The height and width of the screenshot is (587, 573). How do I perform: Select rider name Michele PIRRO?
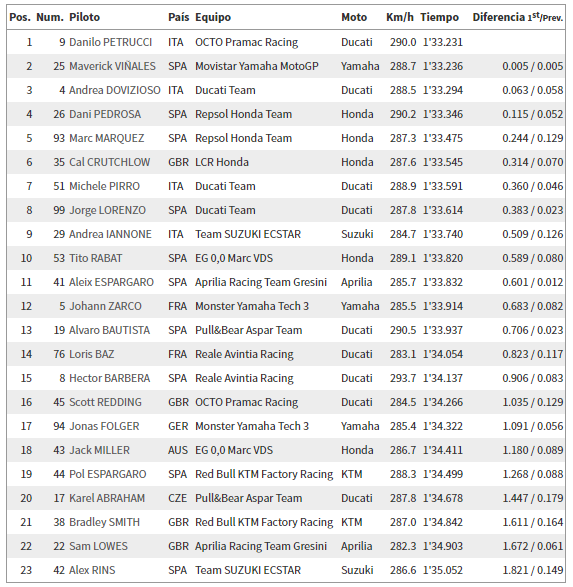[104, 186]
